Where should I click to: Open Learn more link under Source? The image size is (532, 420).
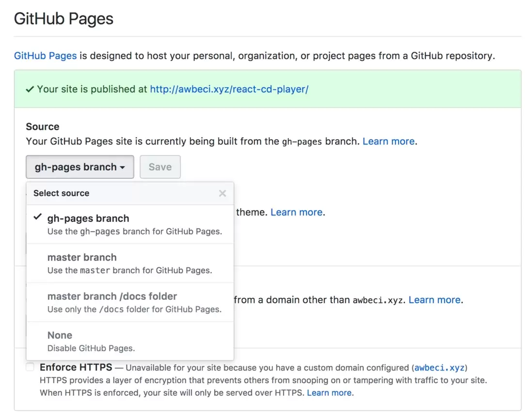pyautogui.click(x=389, y=141)
